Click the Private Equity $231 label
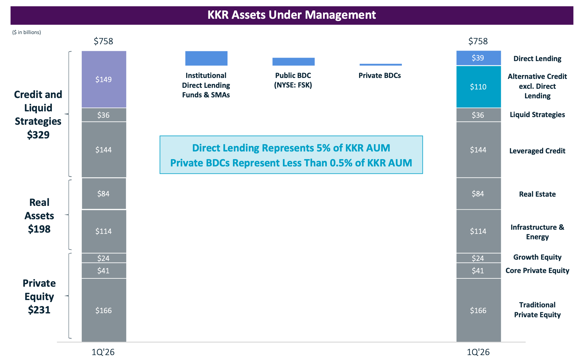 click(39, 297)
